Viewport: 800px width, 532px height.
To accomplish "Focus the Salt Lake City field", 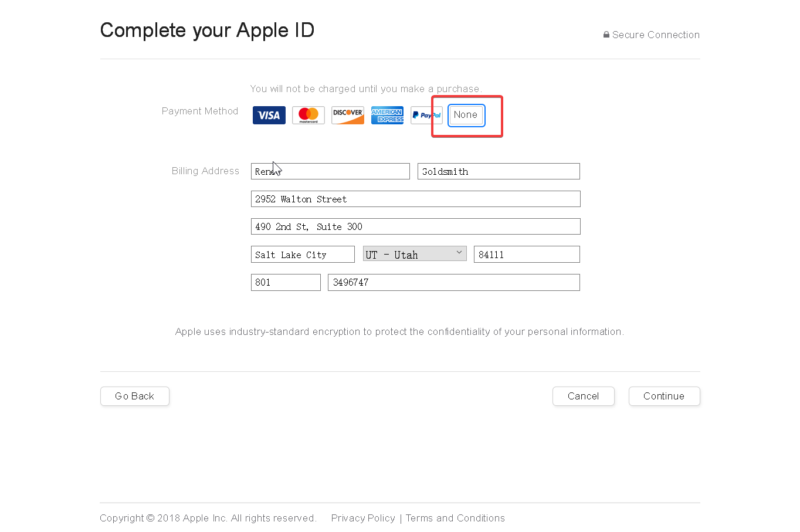I will tap(303, 254).
